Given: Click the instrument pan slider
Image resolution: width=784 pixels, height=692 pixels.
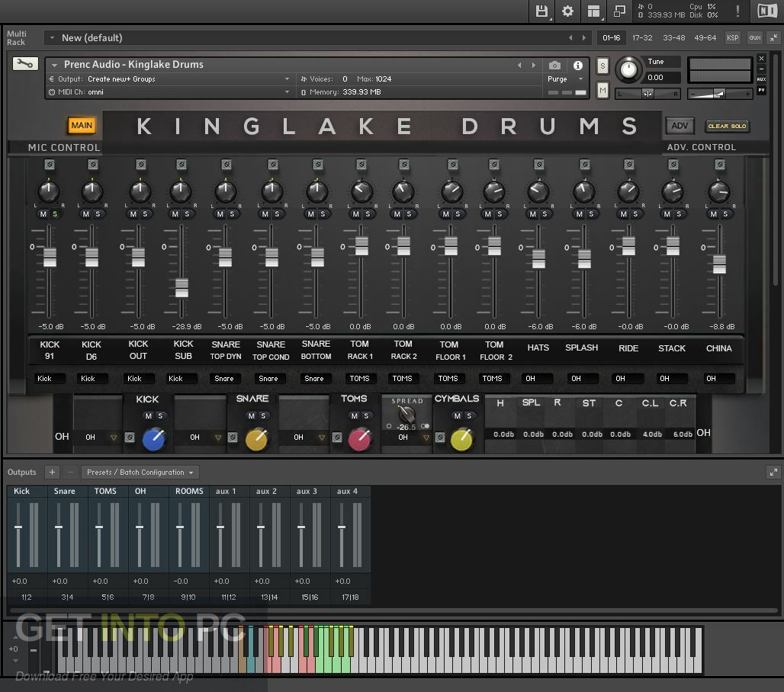Looking at the screenshot, I should tap(647, 94).
